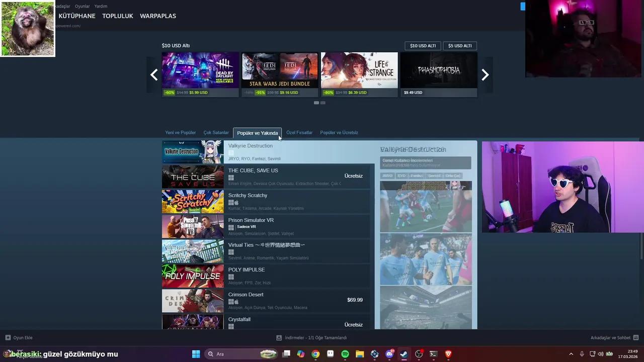Viewport: 644px width, 362px height.
Task: Open the Windows Start menu
Action: click(196, 354)
